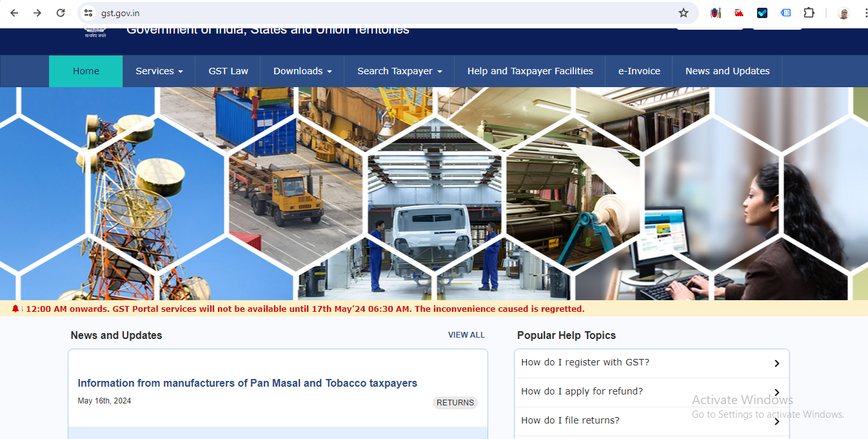Click the browser forward arrow

(x=37, y=13)
